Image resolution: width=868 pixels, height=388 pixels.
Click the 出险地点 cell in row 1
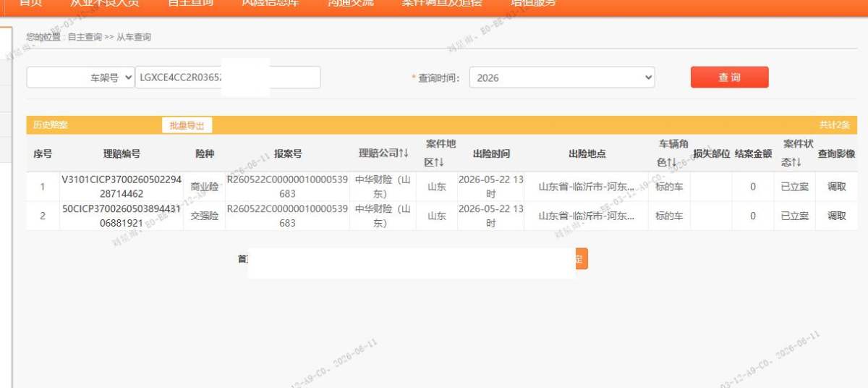586,187
